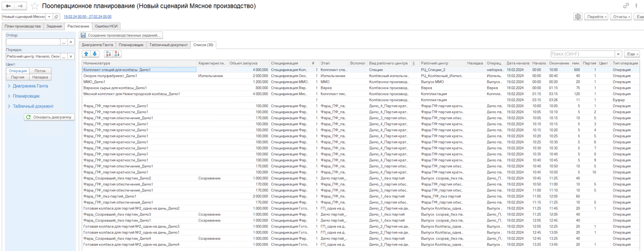Image resolution: width=644 pixels, height=251 pixels.
Task: Click the move row up arrow
Action: 86,54
